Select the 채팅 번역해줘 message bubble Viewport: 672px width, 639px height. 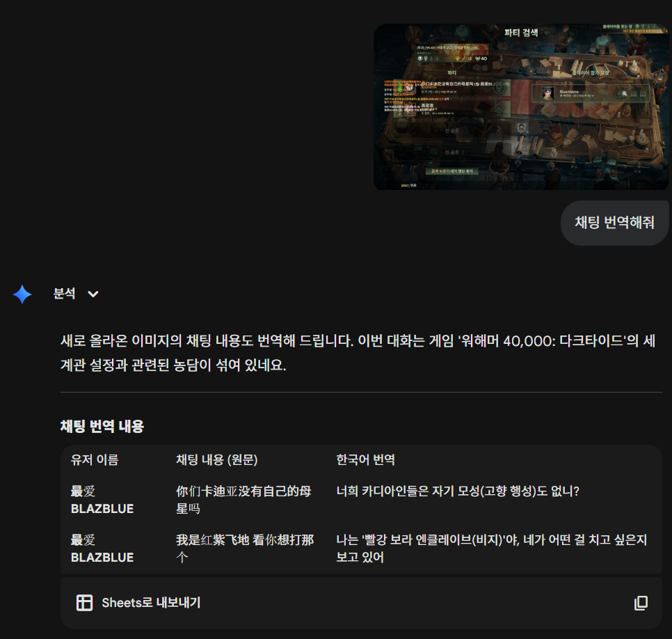614,223
